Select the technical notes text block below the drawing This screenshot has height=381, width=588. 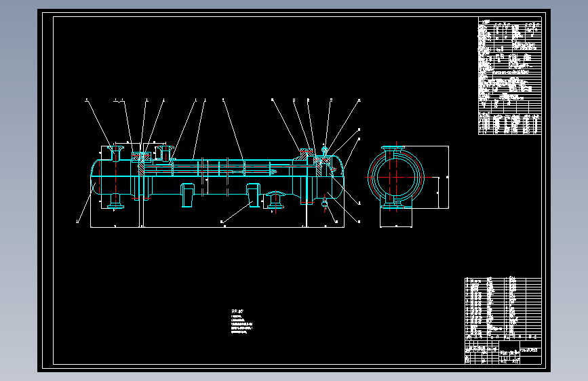pyautogui.click(x=242, y=321)
